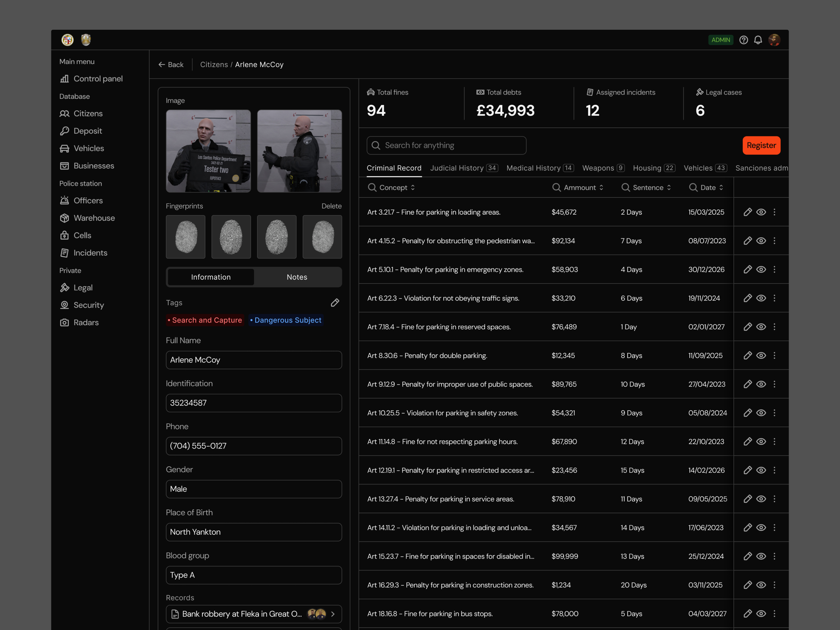Sort the table by Date
This screenshot has height=630, width=840.
click(x=721, y=188)
